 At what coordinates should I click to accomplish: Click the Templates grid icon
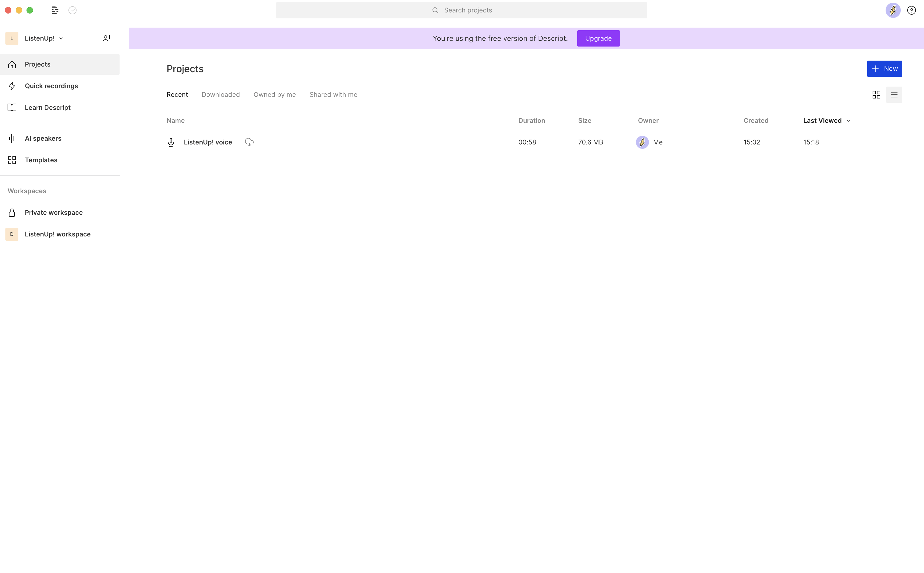(x=12, y=160)
